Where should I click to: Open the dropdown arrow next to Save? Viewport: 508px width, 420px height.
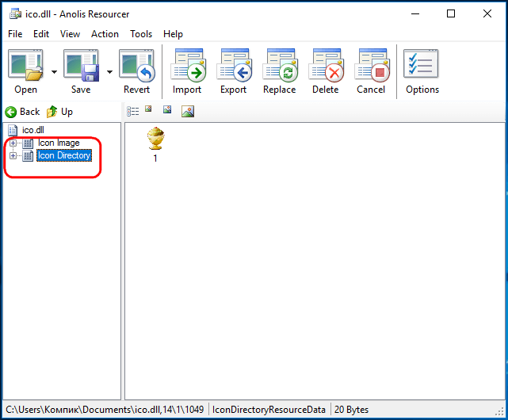click(x=110, y=72)
